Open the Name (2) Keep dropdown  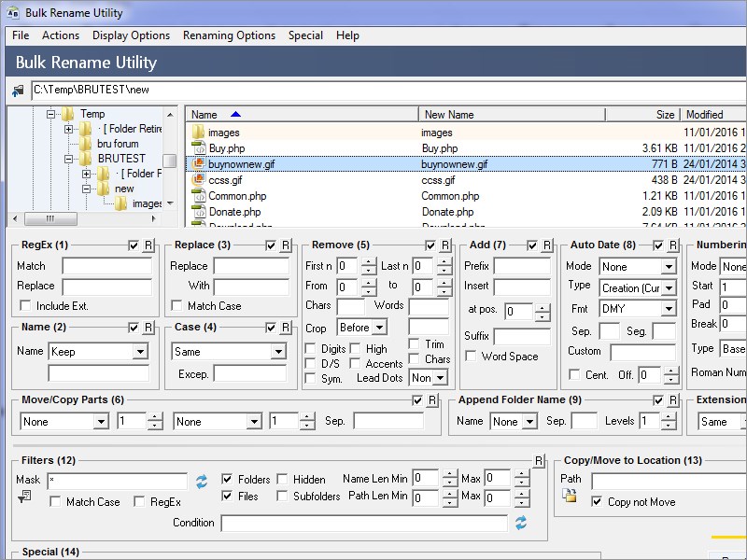[x=139, y=352]
